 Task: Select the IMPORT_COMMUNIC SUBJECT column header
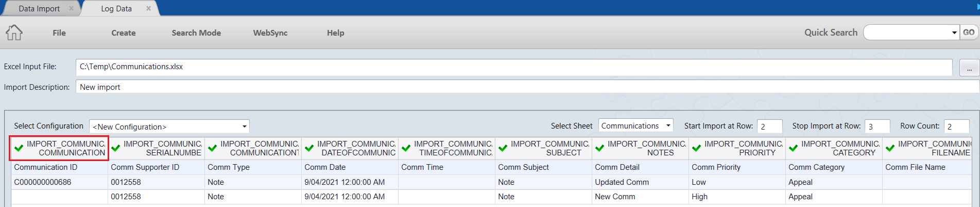(543, 148)
